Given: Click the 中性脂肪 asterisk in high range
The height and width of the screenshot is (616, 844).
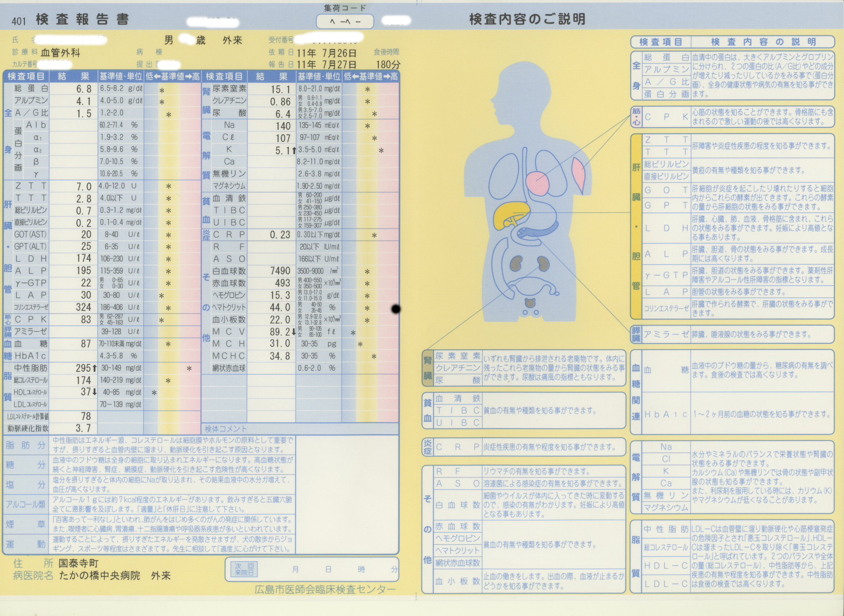Looking at the screenshot, I should tap(189, 369).
